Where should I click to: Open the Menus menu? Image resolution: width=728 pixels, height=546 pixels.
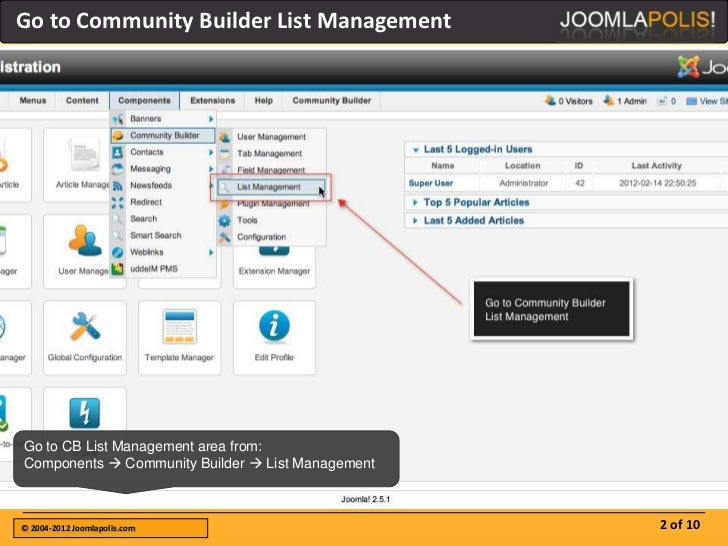(33, 100)
